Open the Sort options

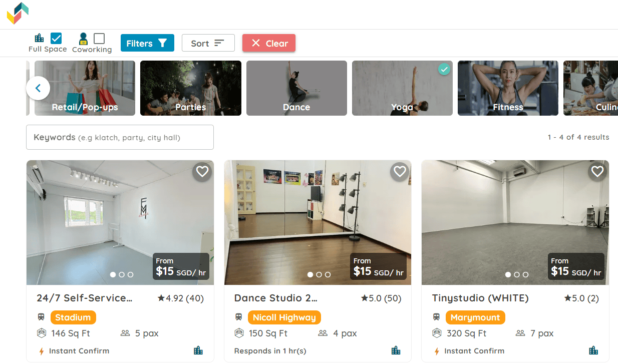pyautogui.click(x=208, y=43)
